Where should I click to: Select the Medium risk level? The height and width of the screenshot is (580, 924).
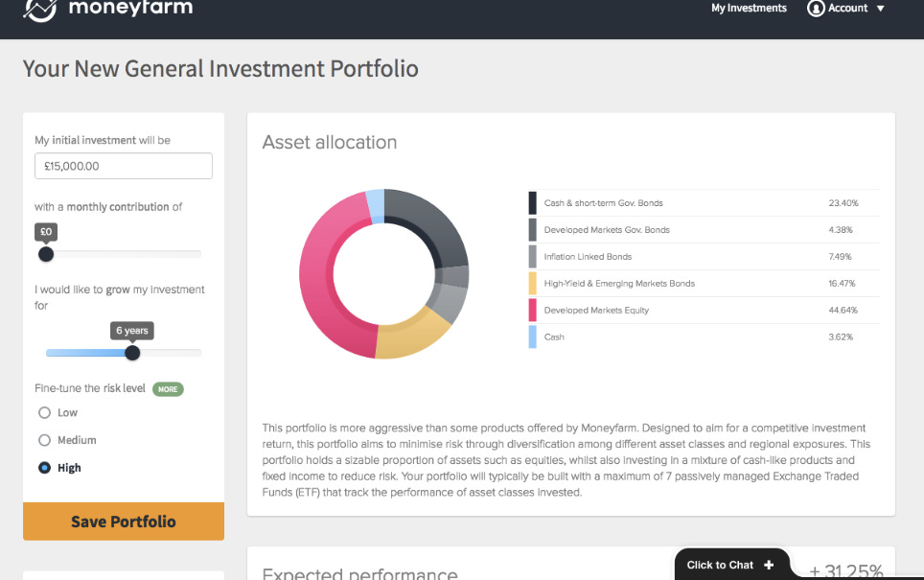click(x=44, y=440)
